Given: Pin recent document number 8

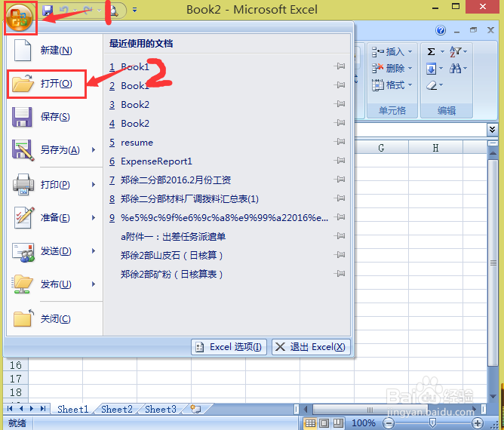Looking at the screenshot, I should tap(340, 198).
